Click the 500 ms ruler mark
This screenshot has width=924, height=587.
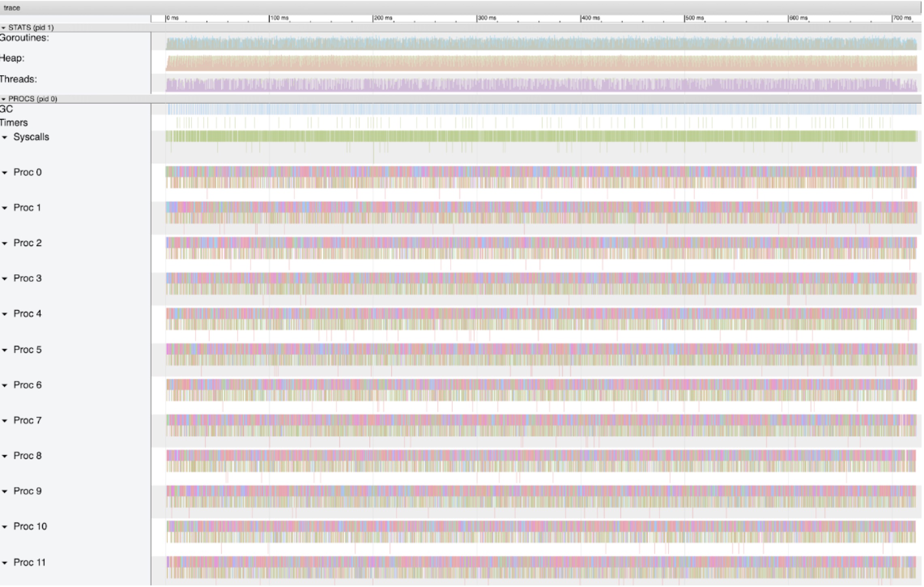[694, 18]
